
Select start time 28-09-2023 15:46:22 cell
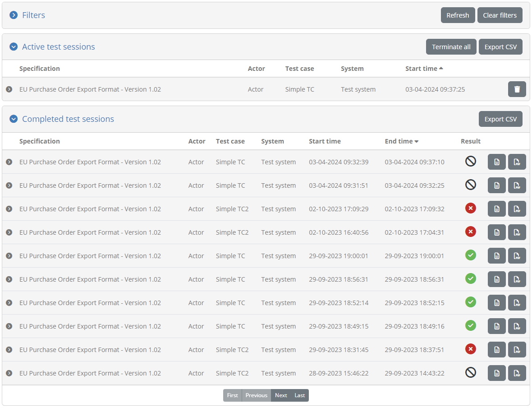[x=339, y=373]
